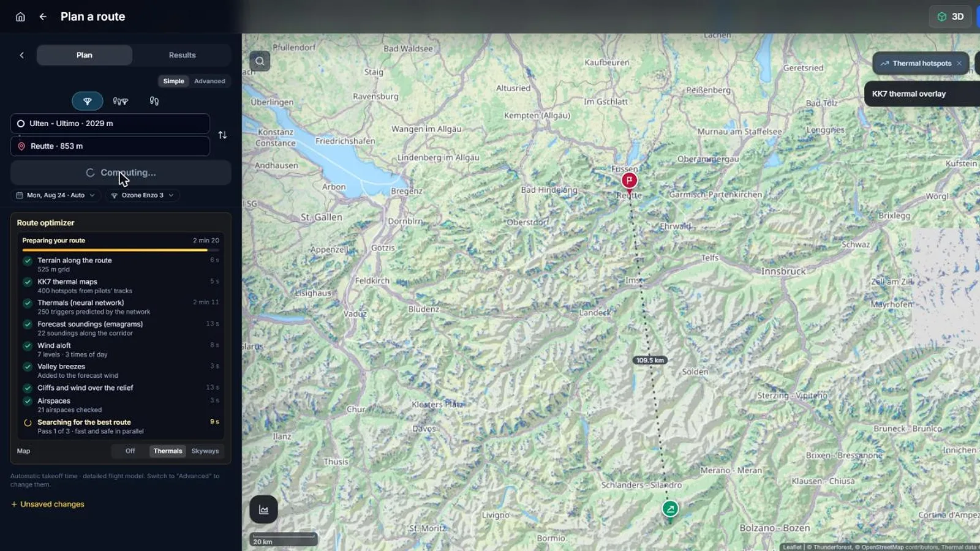The width and height of the screenshot is (980, 551).
Task: Open the map search magnifier
Action: point(260,61)
